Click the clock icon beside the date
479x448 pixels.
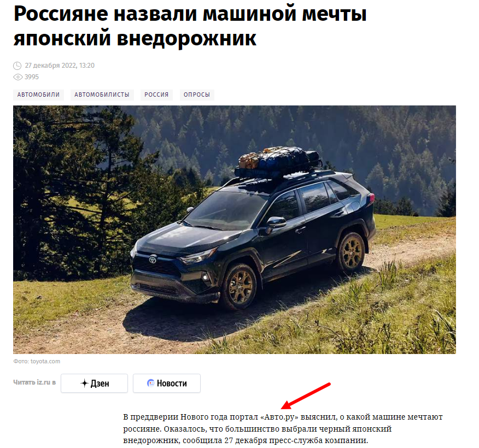tap(17, 66)
